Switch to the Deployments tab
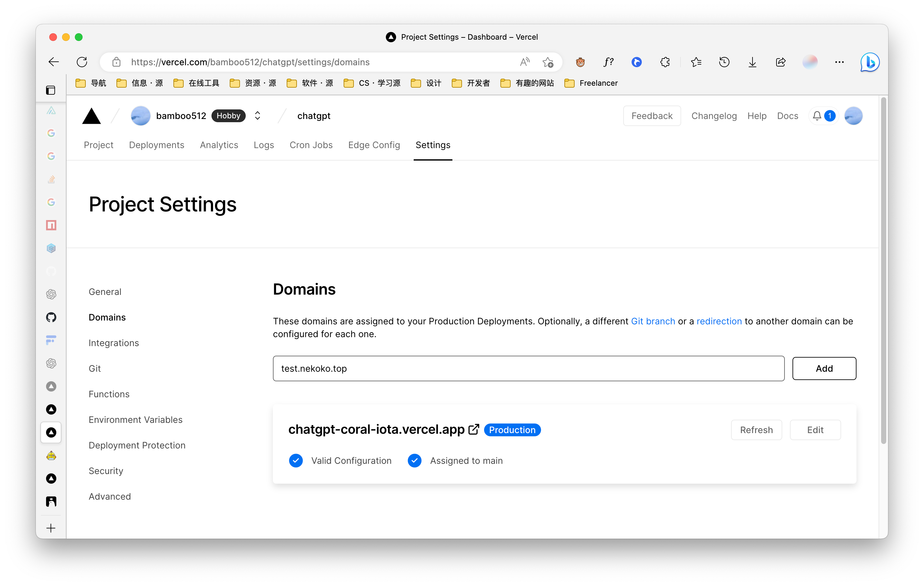The height and width of the screenshot is (586, 924). coord(156,145)
